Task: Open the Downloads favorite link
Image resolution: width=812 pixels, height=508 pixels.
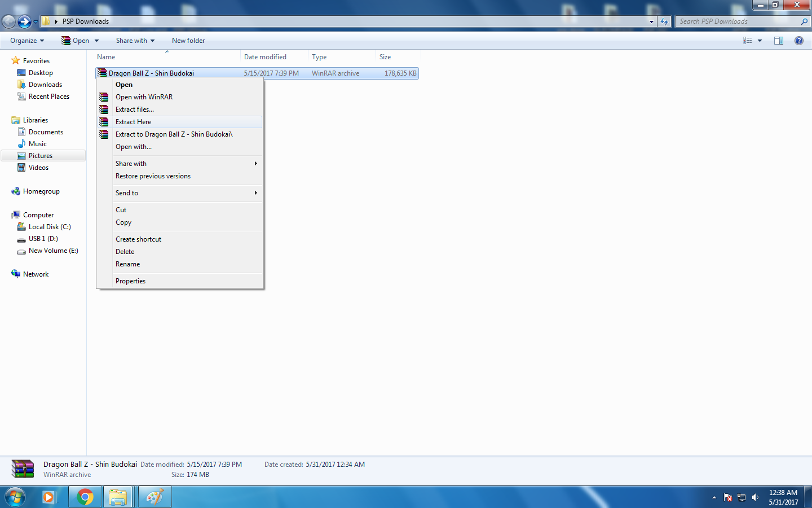Action: [45, 84]
